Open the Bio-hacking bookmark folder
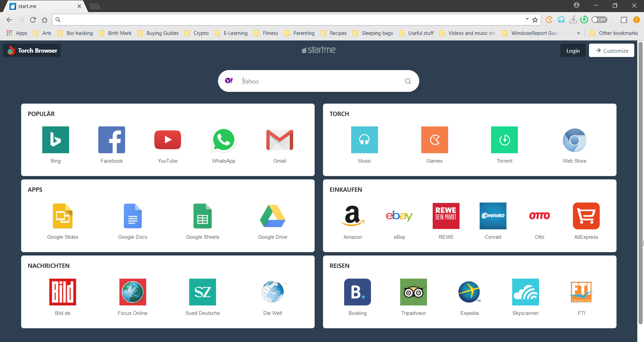The image size is (644, 342). pos(75,33)
